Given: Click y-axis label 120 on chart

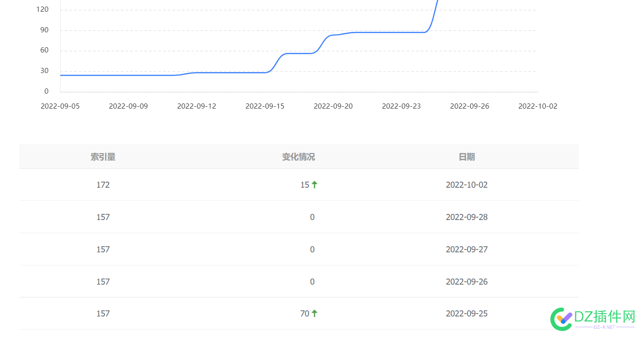Looking at the screenshot, I should tap(42, 9).
